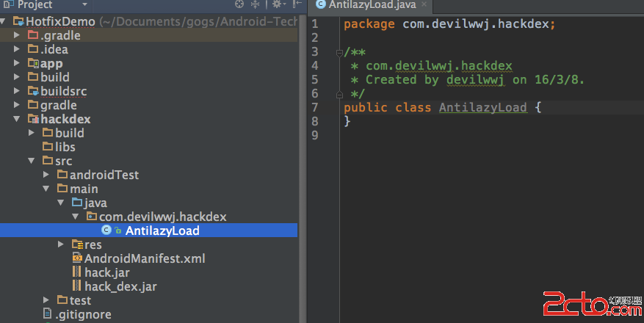644x323 pixels.
Task: Click the AndroidManifest.xml file icon
Action: click(x=77, y=258)
